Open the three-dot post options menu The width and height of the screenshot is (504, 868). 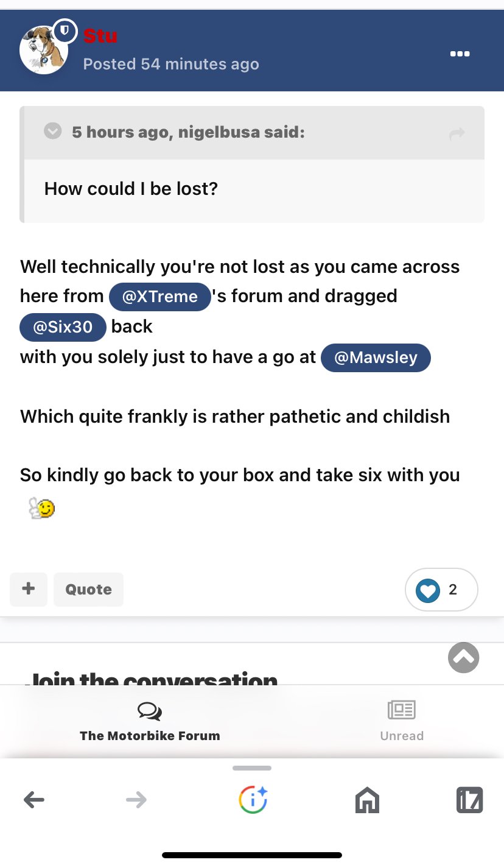click(x=460, y=54)
